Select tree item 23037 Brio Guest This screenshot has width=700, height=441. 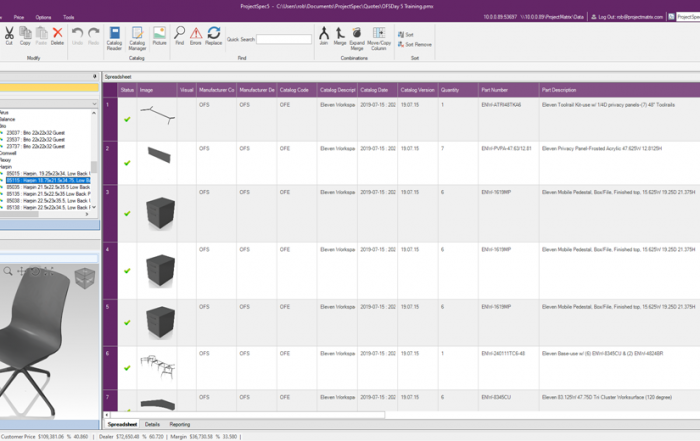pos(35,133)
